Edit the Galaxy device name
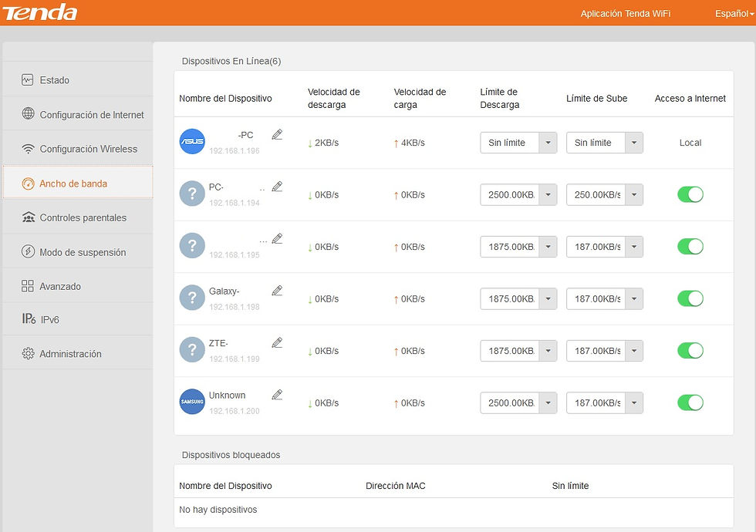756x532 pixels. point(277,291)
